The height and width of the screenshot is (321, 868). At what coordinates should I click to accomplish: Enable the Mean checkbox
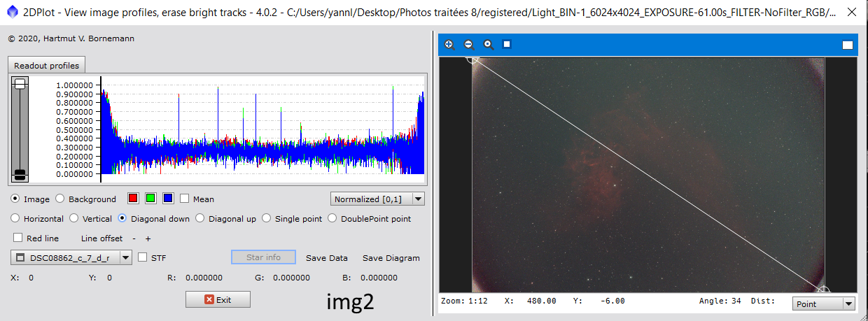185,199
